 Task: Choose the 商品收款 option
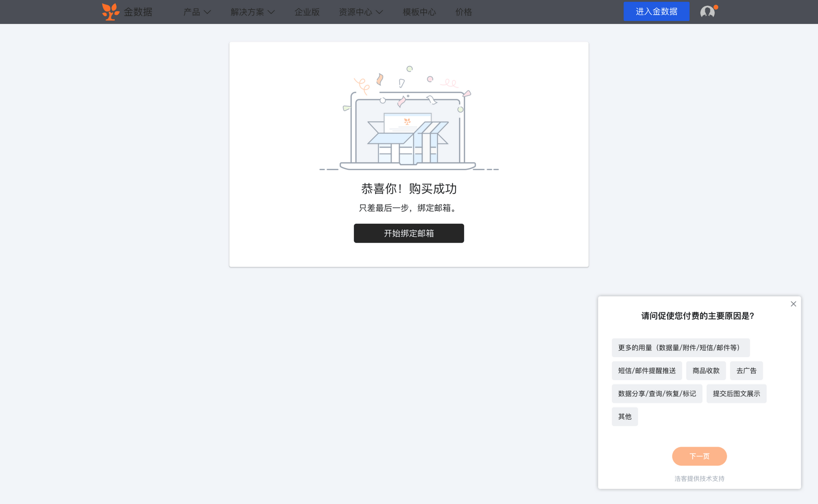(x=705, y=370)
